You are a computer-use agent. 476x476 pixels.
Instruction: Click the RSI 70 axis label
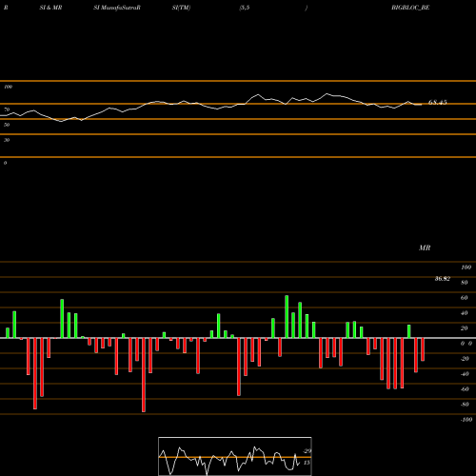(x=7, y=109)
